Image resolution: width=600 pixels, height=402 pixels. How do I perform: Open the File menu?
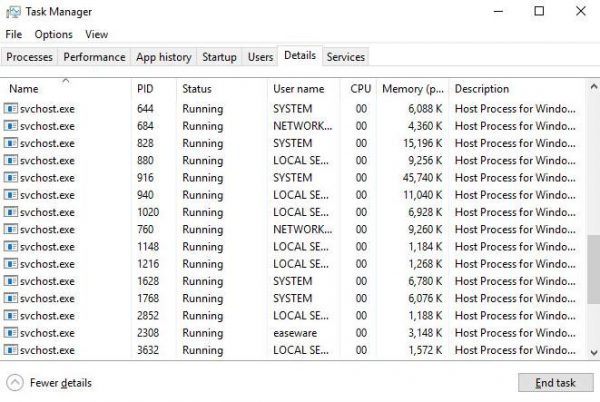click(x=13, y=34)
